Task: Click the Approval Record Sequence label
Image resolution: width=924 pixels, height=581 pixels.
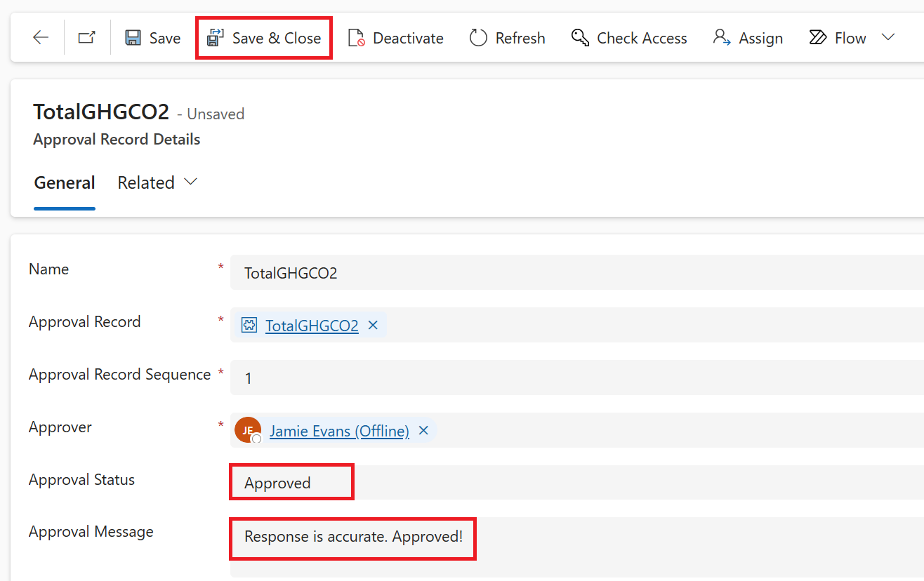Action: point(120,375)
